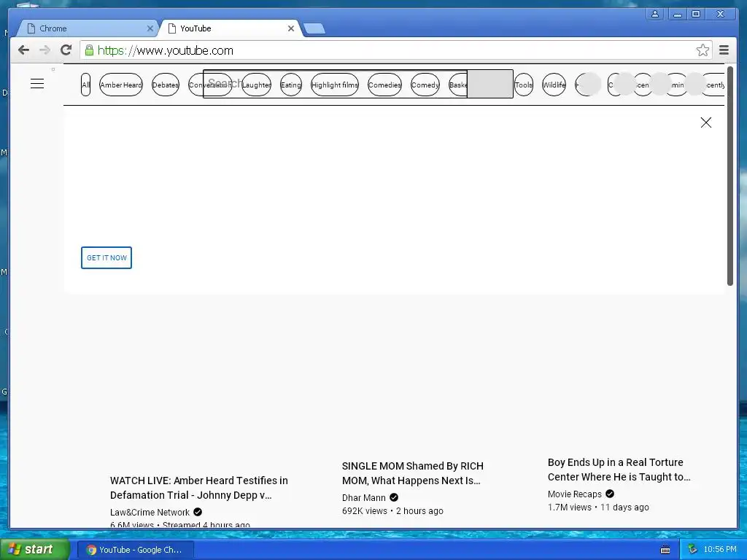The width and height of the screenshot is (747, 560).
Task: Open the Amber Heard Testifies video title
Action: (x=198, y=488)
